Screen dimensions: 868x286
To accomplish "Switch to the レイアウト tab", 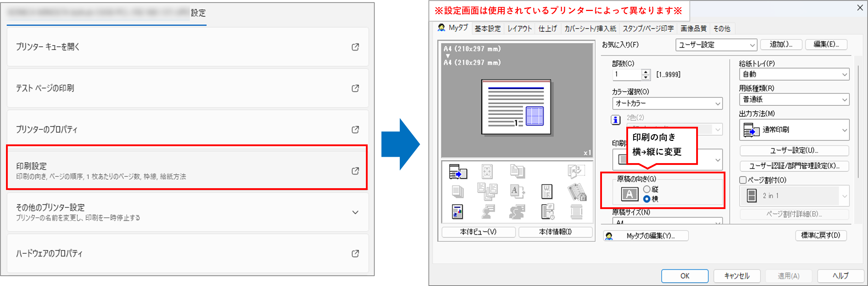I will click(x=519, y=29).
